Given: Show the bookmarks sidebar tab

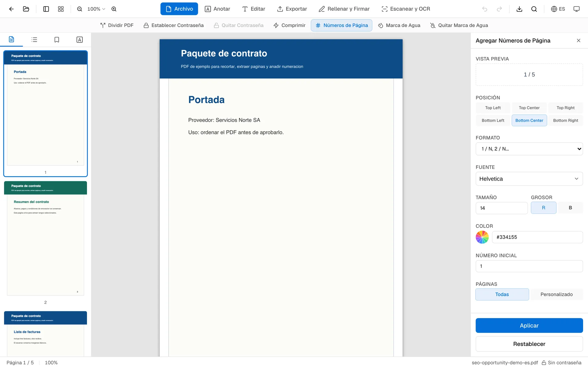Looking at the screenshot, I should point(57,40).
